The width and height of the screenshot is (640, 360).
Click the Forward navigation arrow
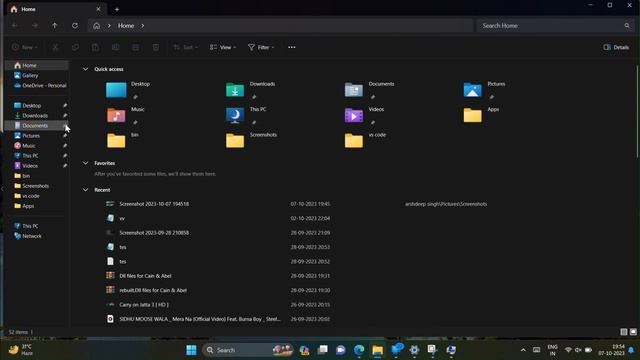coord(35,26)
